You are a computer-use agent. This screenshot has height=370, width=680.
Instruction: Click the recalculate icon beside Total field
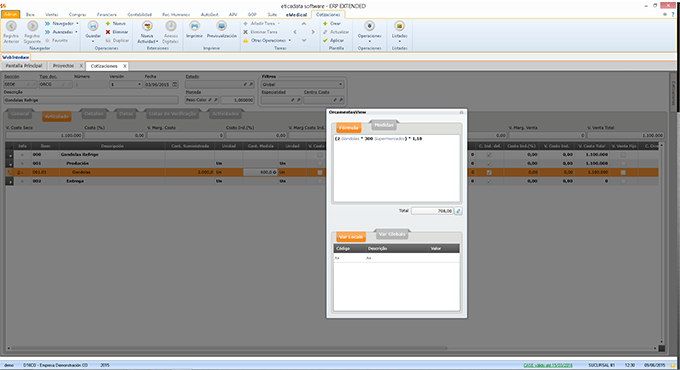coord(458,211)
